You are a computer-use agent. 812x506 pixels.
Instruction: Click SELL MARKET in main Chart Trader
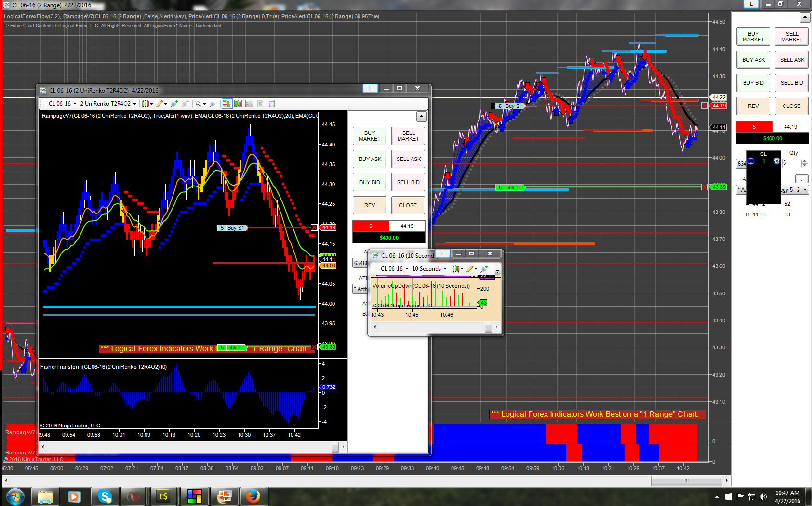point(792,37)
